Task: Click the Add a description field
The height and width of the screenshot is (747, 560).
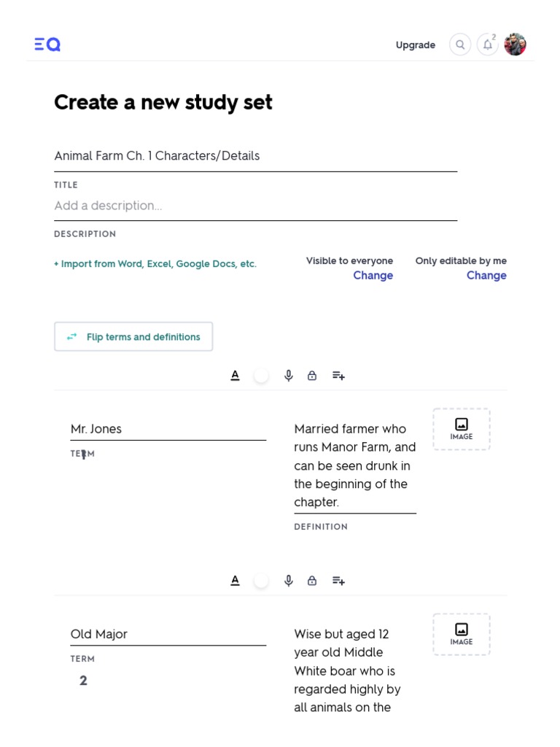Action: pos(255,206)
